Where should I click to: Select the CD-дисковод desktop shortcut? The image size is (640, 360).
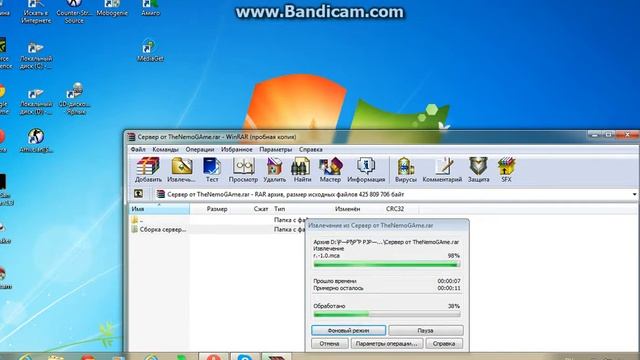point(74,99)
